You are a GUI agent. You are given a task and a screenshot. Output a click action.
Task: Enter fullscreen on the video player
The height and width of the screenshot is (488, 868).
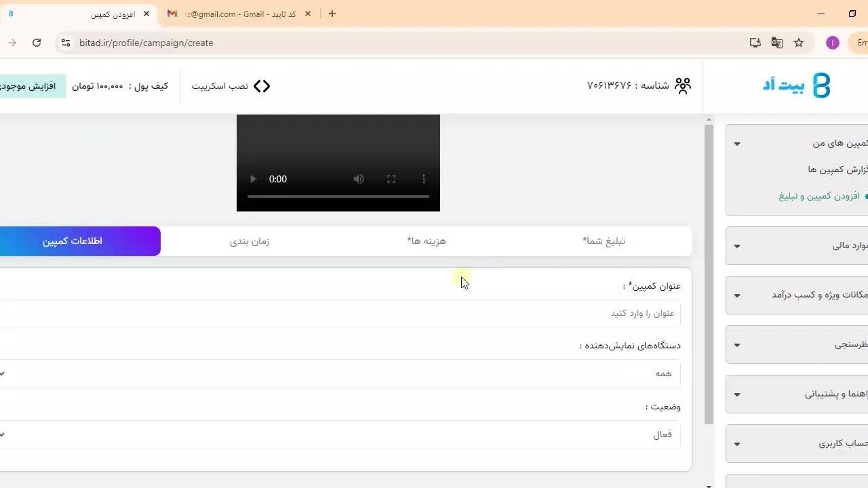[391, 179]
